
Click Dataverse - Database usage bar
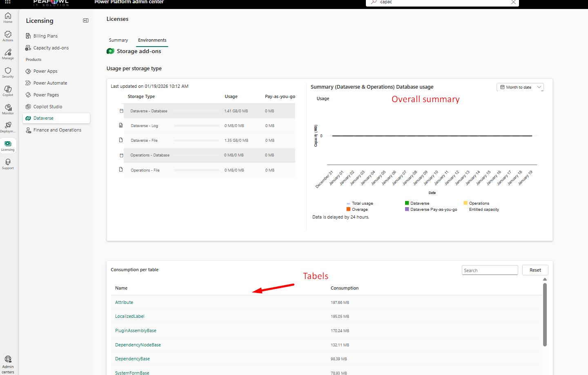pyautogui.click(x=197, y=111)
